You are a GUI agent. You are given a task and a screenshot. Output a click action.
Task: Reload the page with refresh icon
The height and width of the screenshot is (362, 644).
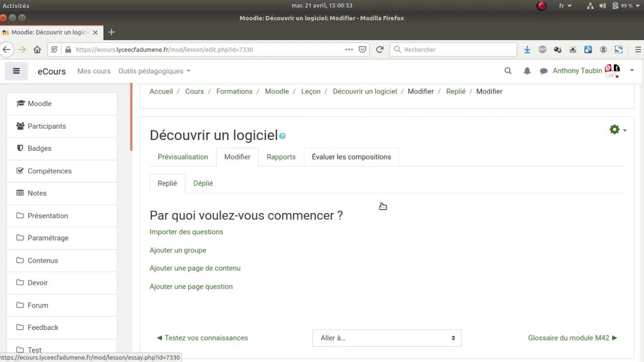pos(380,49)
